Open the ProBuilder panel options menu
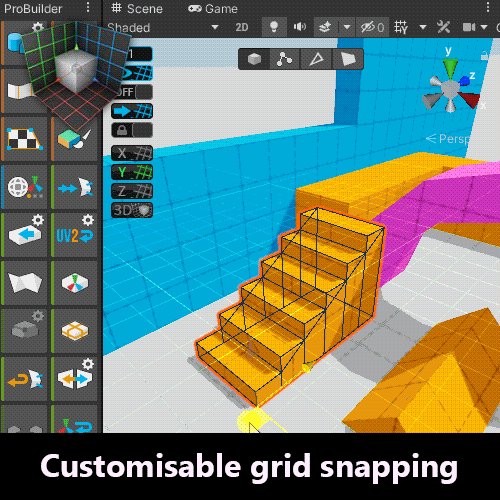Screen dimensions: 500x500 [88, 7]
